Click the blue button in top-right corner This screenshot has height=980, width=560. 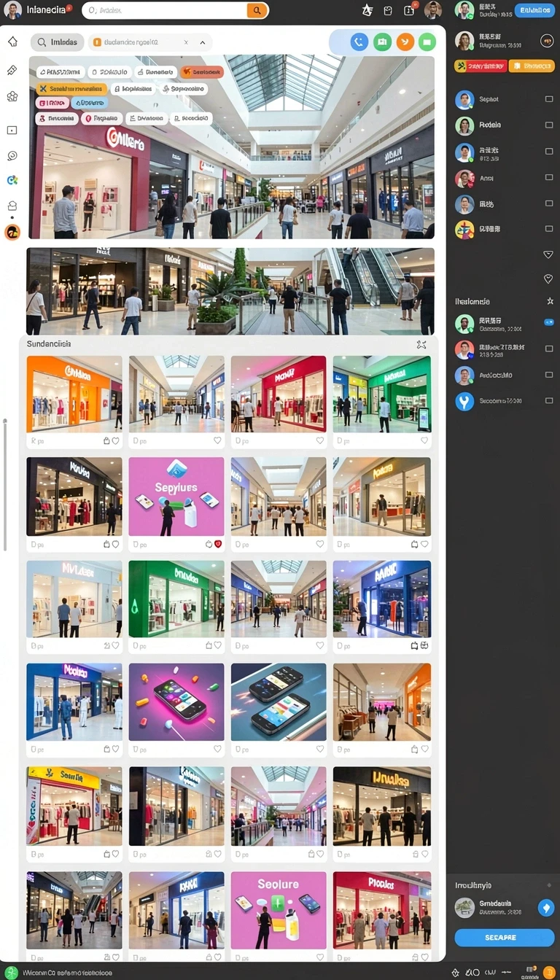click(x=534, y=10)
